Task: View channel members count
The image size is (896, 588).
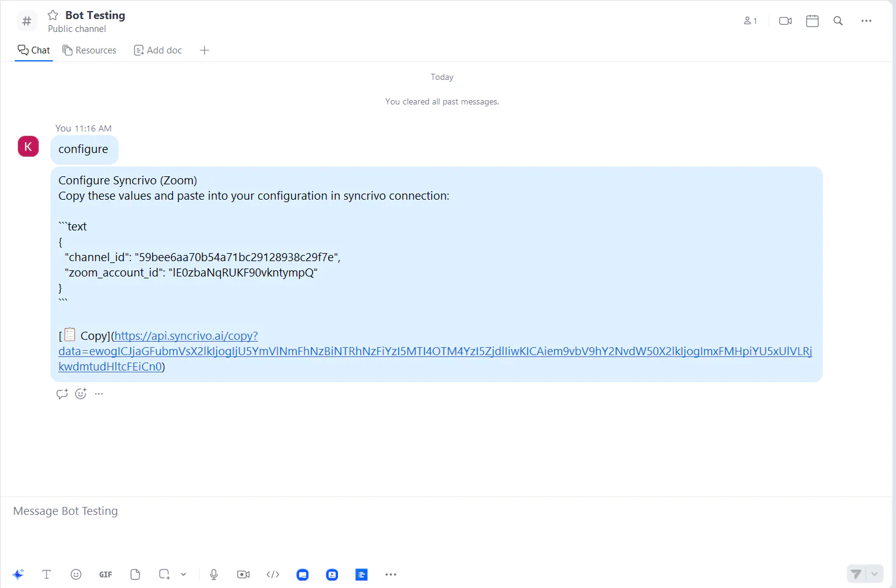Action: point(750,21)
